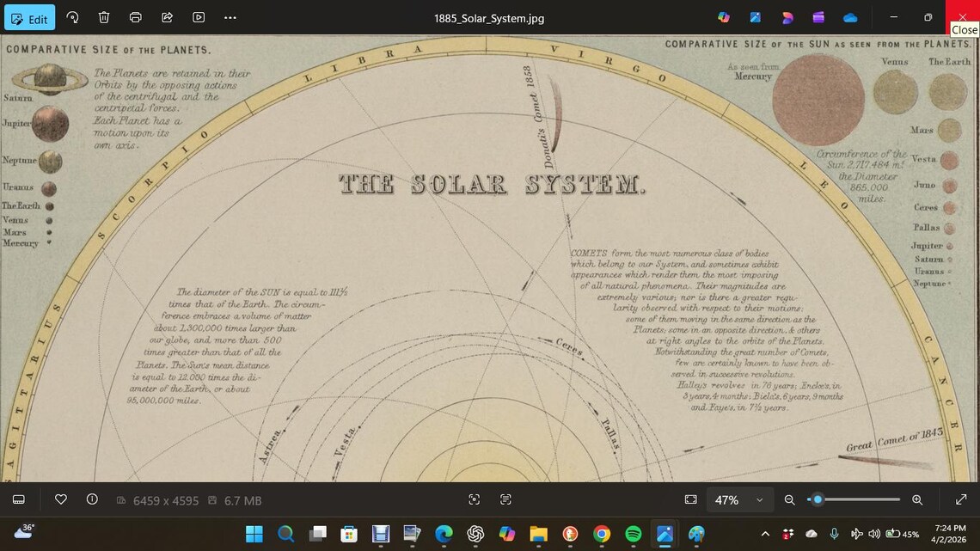The width and height of the screenshot is (980, 551).
Task: Open the Microsoft 365 Copilot icon in title bar
Action: (724, 17)
